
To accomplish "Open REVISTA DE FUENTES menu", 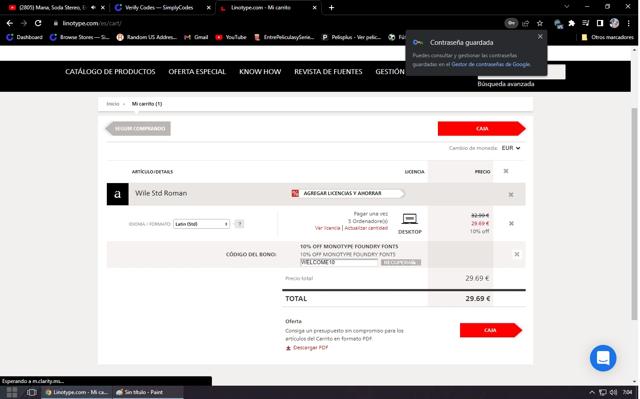I will coord(328,72).
